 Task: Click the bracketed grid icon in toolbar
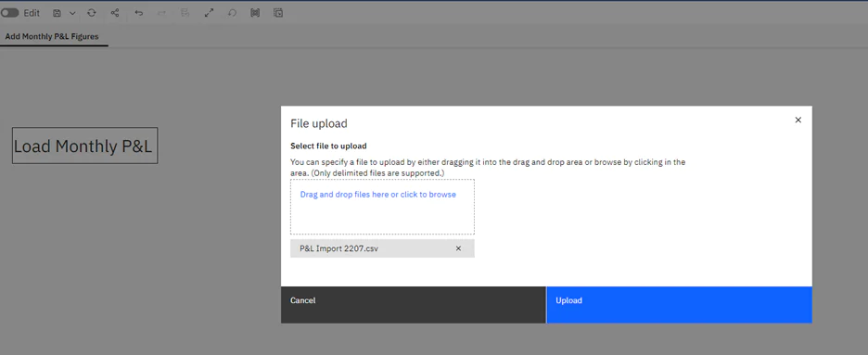coord(255,13)
